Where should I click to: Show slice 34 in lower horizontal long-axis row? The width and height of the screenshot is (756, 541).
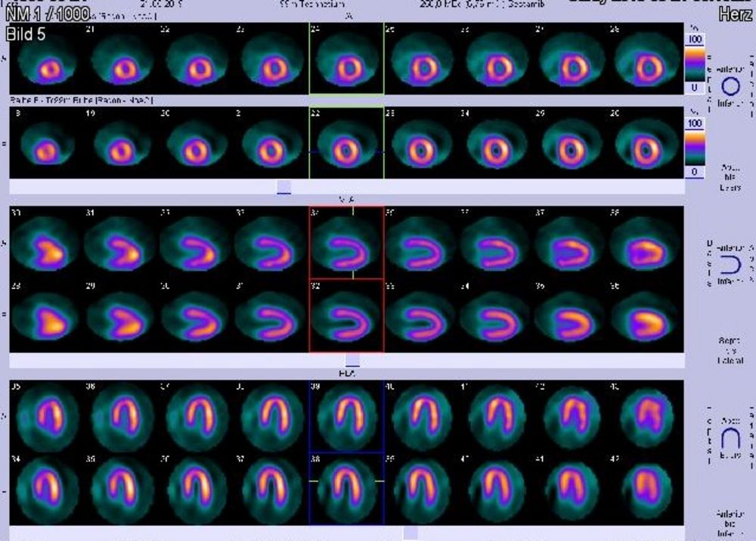tap(47, 489)
